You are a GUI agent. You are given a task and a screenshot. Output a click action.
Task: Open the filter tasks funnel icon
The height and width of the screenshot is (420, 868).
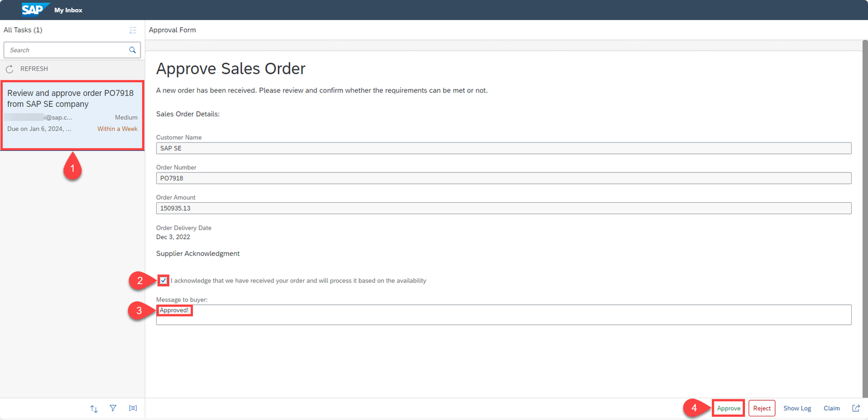tap(113, 409)
